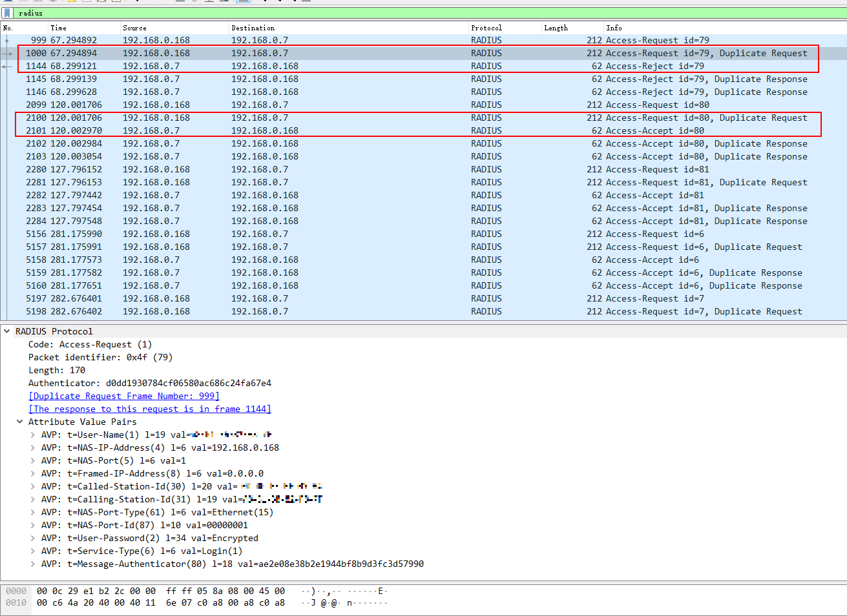Focus the display filter field containing radius

[430, 13]
